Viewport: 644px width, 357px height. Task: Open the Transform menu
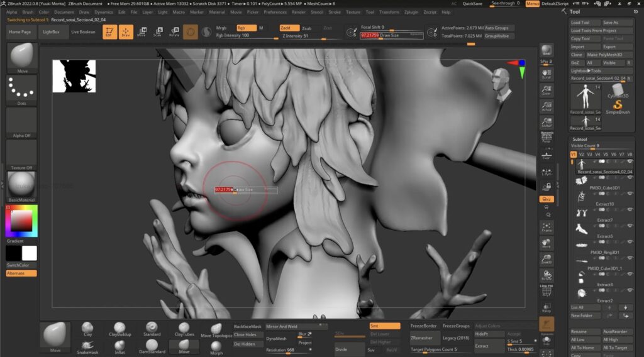[389, 12]
